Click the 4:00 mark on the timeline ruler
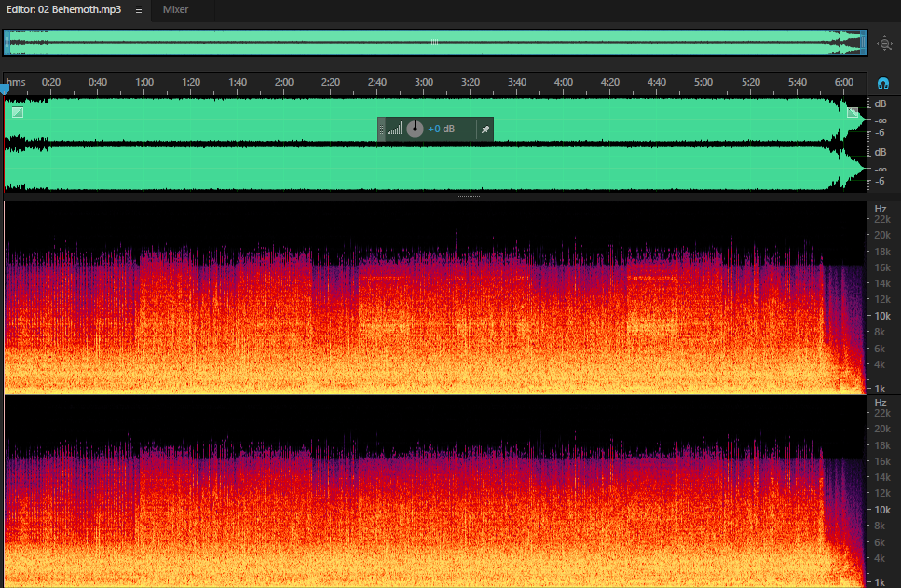This screenshot has width=901, height=588. coord(563,82)
